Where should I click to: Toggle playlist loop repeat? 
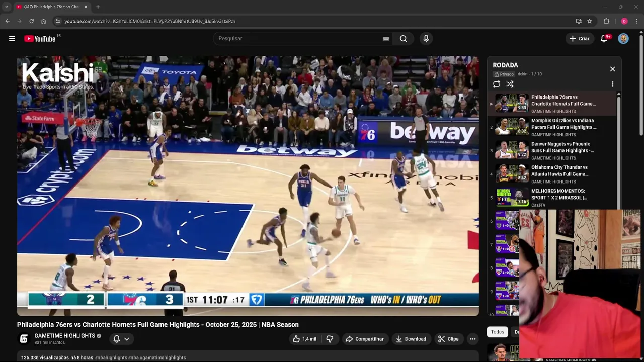tap(497, 84)
